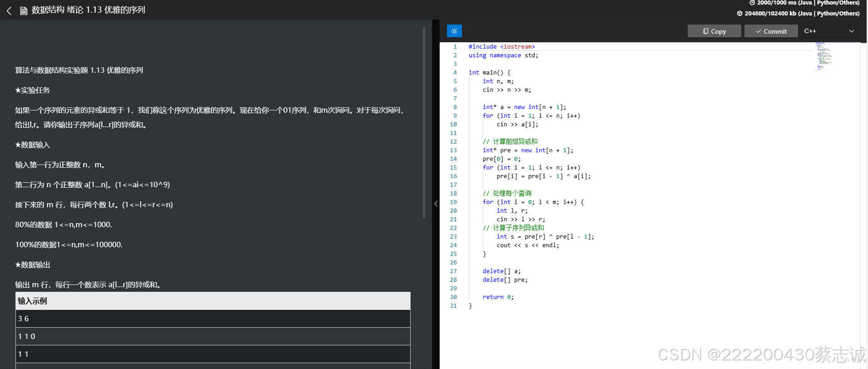868x369 pixels.
Task: Click the memory limit text '204800/102400 kb'
Action: pos(770,13)
